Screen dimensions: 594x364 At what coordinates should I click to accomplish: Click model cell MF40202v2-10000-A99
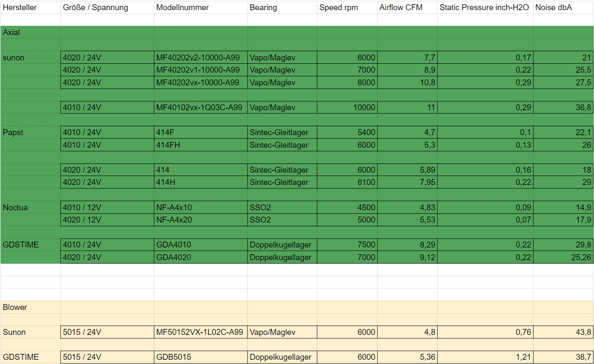coord(201,57)
